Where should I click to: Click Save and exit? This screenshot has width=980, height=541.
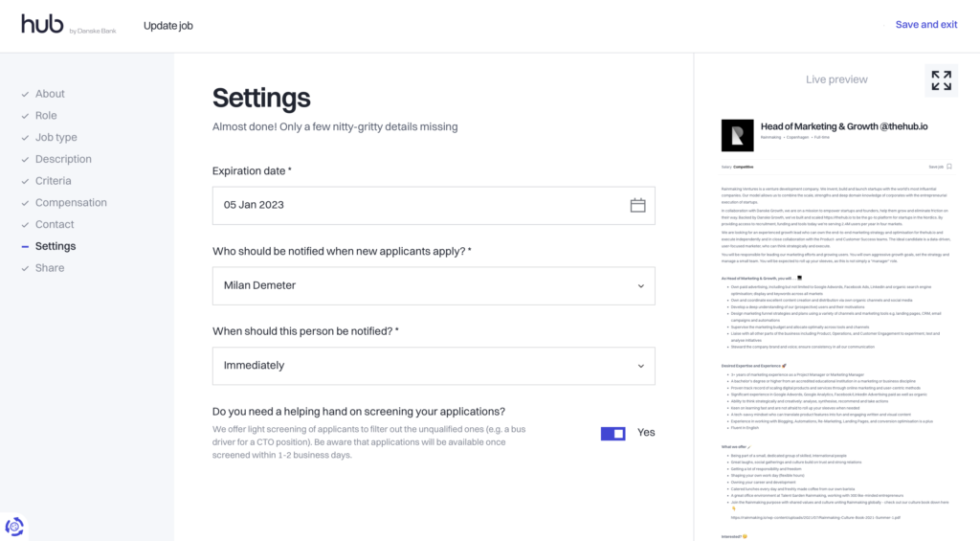click(925, 25)
